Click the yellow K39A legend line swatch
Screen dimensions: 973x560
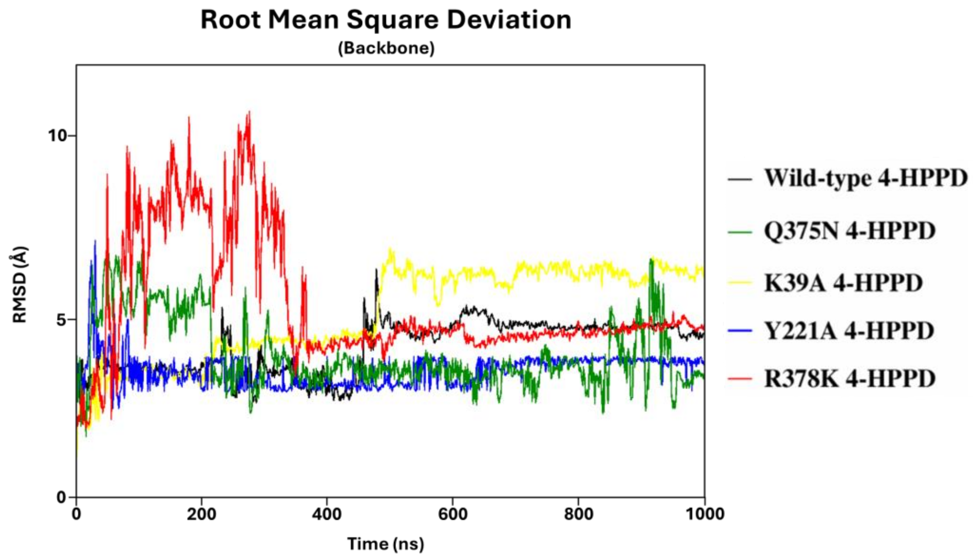pos(740,283)
